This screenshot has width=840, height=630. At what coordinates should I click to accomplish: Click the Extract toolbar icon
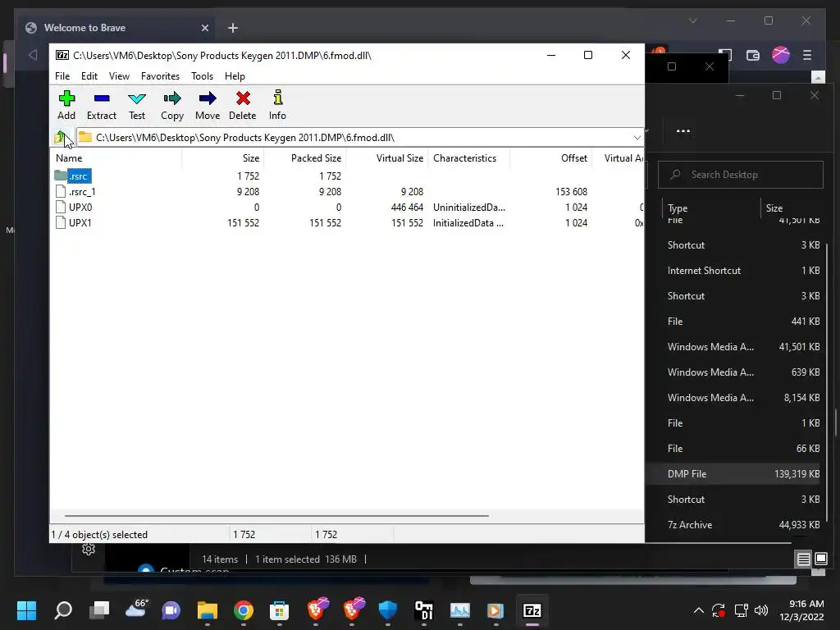pos(101,105)
